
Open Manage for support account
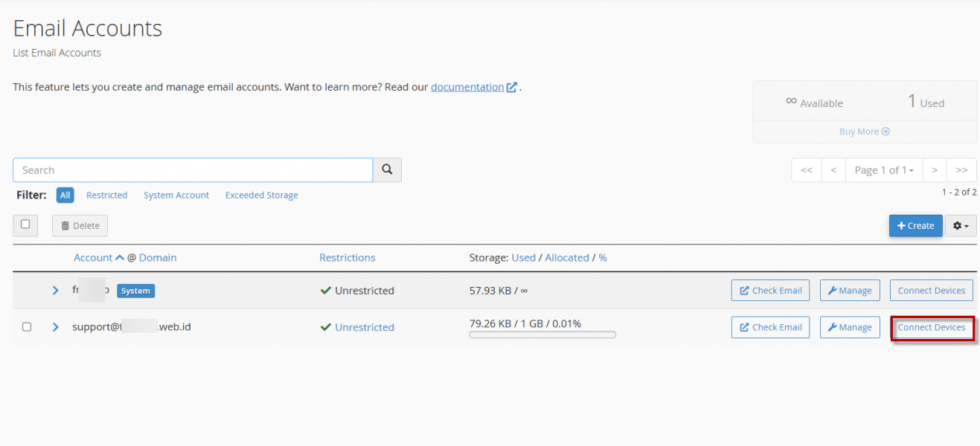coord(850,327)
